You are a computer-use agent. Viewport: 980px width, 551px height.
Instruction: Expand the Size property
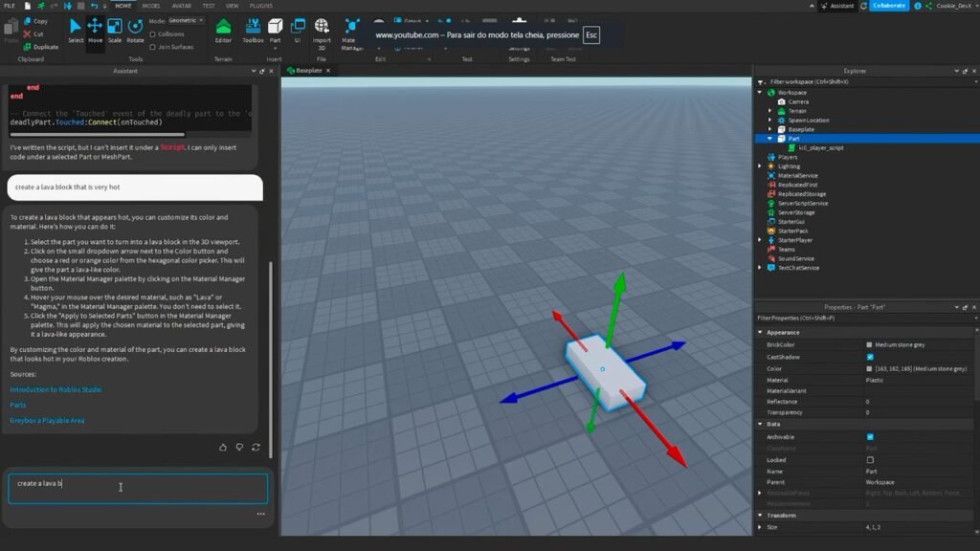coord(761,527)
